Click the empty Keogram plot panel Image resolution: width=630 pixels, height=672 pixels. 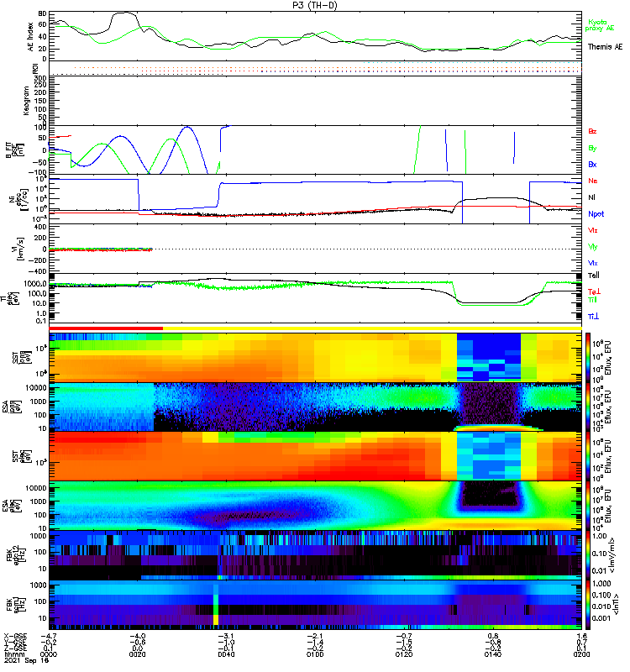click(x=316, y=101)
